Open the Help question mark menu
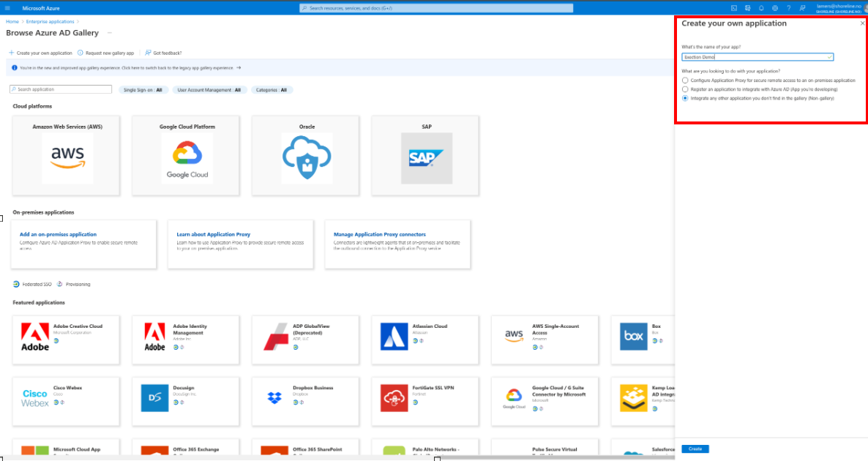Screen dimensions: 868x461 click(789, 8)
